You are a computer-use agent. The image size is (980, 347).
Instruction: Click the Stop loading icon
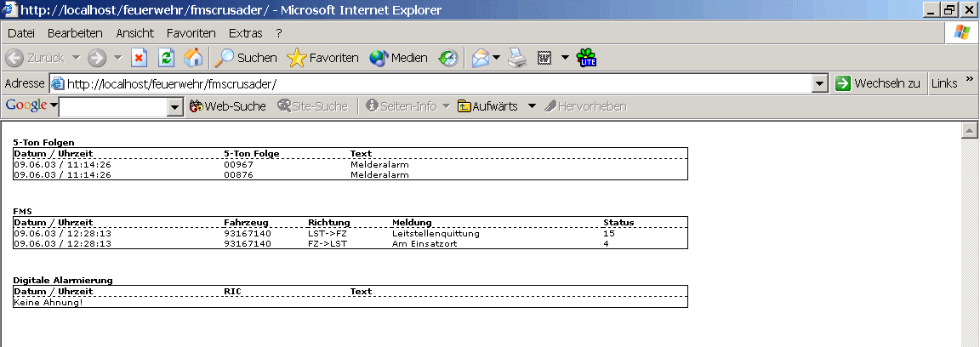[140, 58]
